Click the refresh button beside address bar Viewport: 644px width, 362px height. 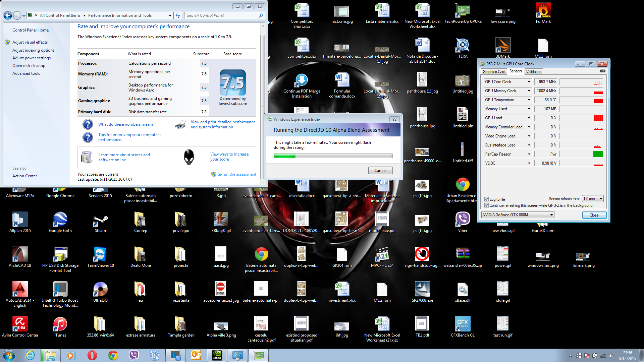coord(178,15)
